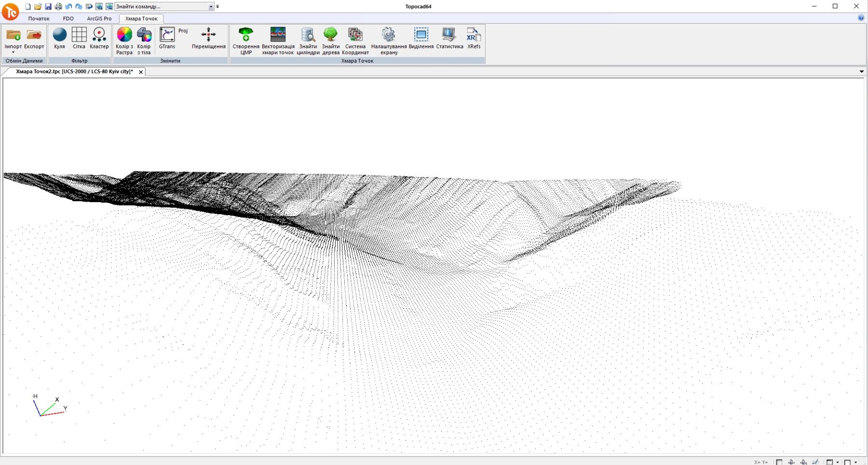Click the XYH axis indicator in viewport
868x465 pixels.
click(x=50, y=406)
